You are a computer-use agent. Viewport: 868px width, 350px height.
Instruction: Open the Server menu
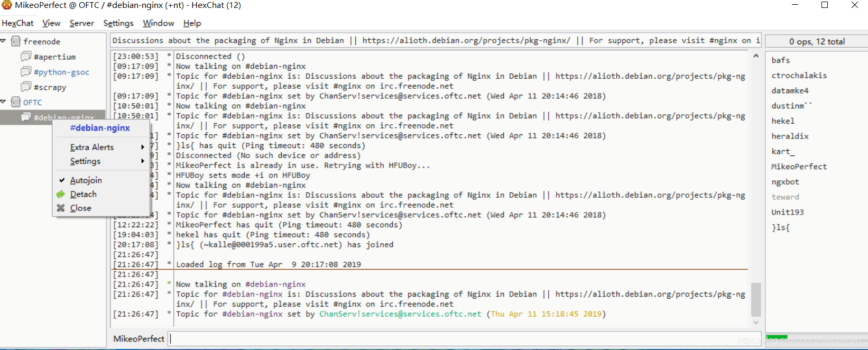(x=82, y=23)
